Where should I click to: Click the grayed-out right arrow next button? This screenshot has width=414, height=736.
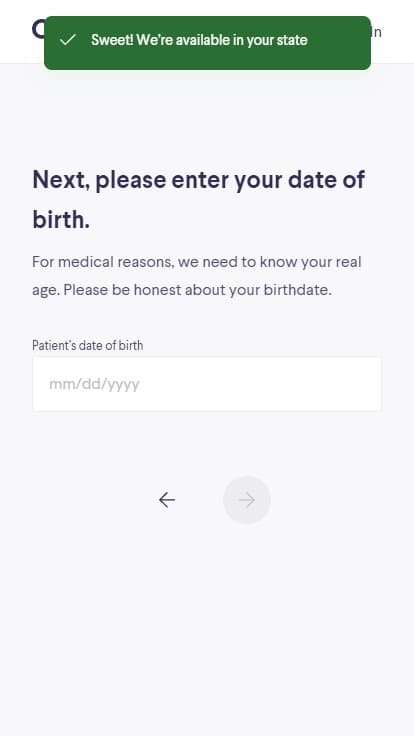[x=247, y=500]
